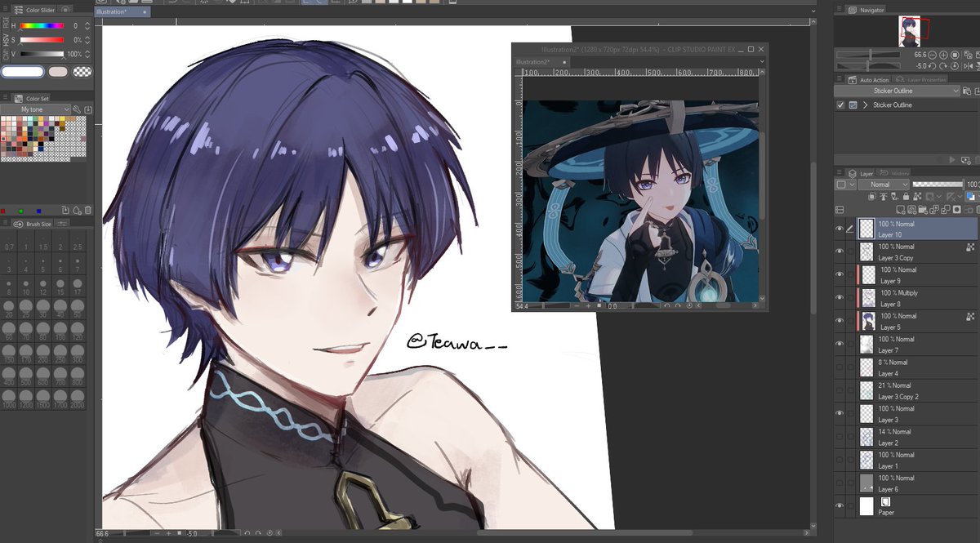The image size is (980, 543).
Task: Toggle Sticker Outline action checkbox
Action: point(840,105)
